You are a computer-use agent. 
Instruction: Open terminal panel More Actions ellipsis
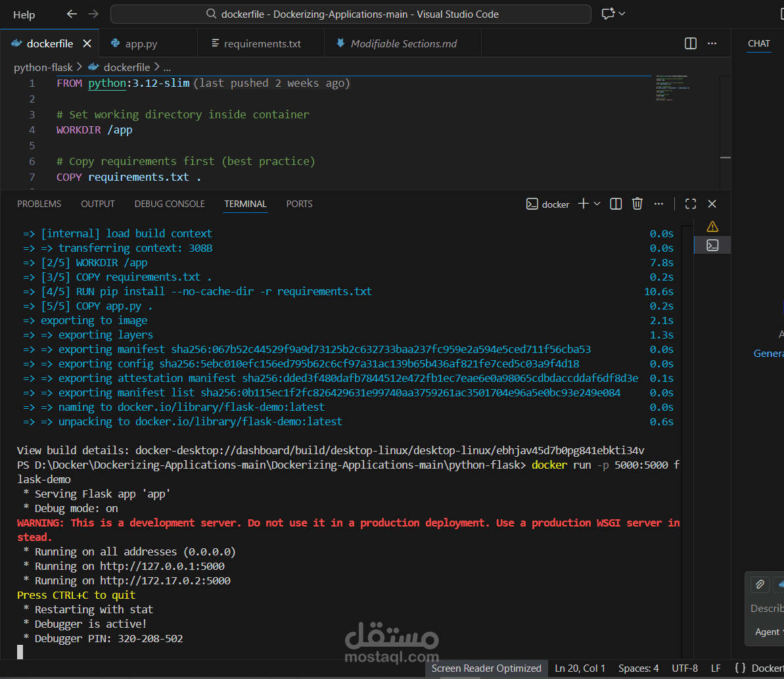point(658,204)
